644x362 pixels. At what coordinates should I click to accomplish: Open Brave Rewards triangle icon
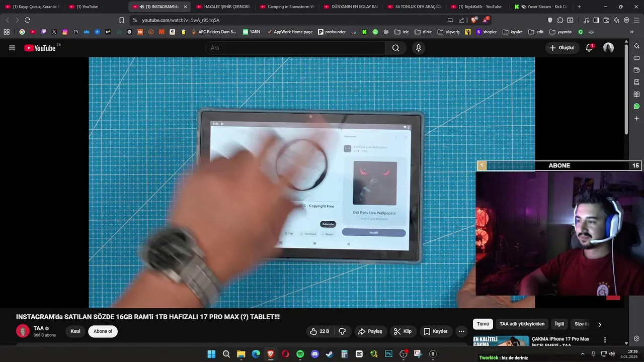pyautogui.click(x=486, y=20)
